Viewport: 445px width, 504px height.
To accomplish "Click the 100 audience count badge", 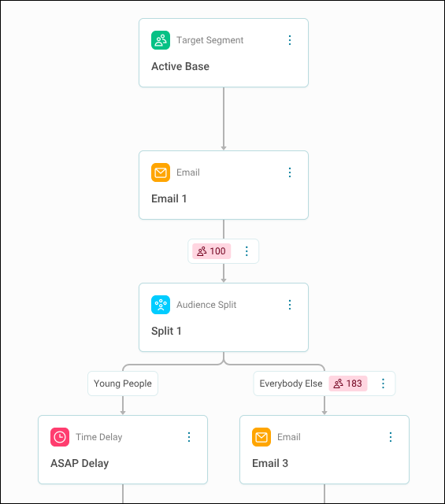I will 212,251.
